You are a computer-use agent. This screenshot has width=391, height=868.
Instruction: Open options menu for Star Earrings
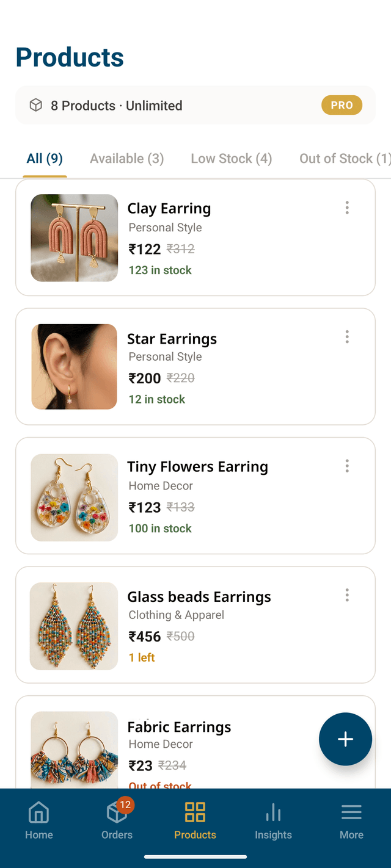coord(346,336)
